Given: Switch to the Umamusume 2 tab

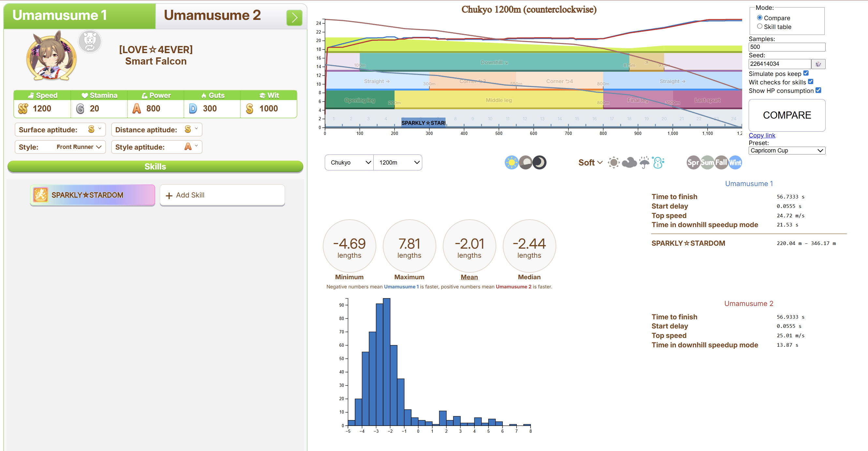Looking at the screenshot, I should pos(212,16).
